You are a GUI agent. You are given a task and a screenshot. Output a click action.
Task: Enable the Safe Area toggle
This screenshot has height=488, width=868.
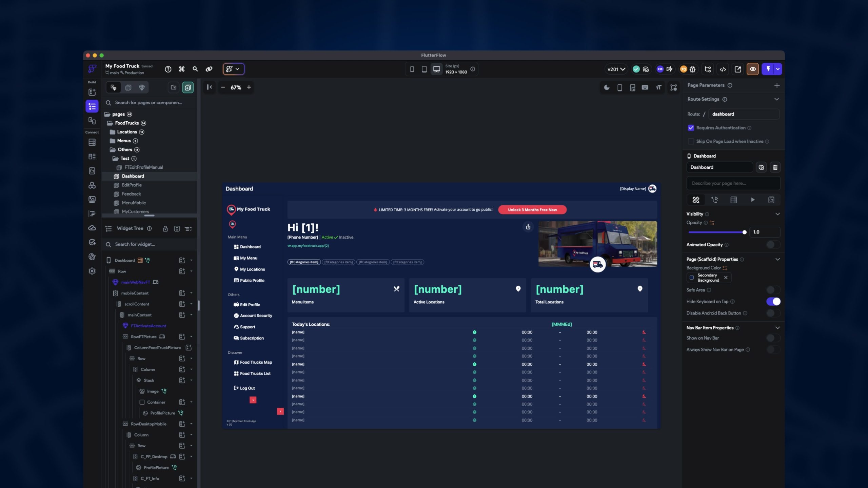coord(773,290)
